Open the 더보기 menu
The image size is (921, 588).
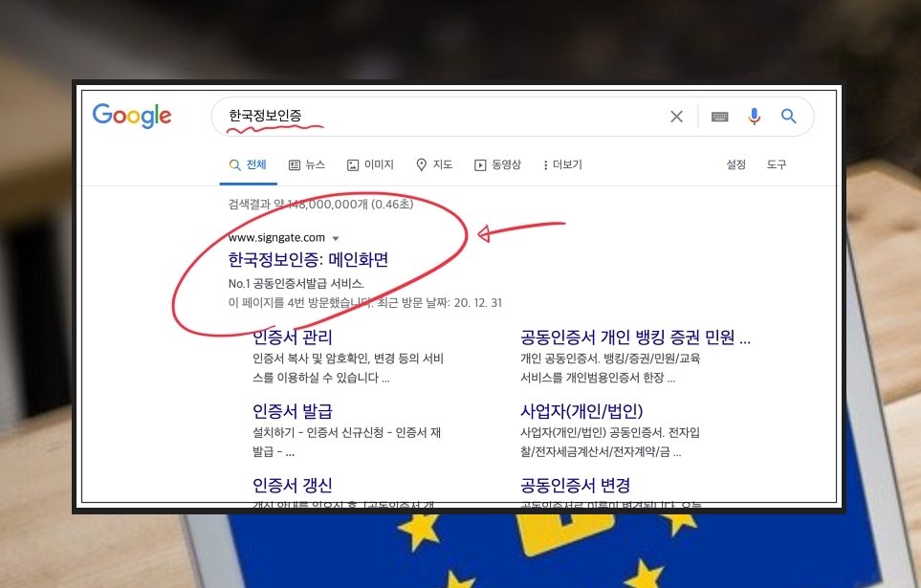click(562, 165)
